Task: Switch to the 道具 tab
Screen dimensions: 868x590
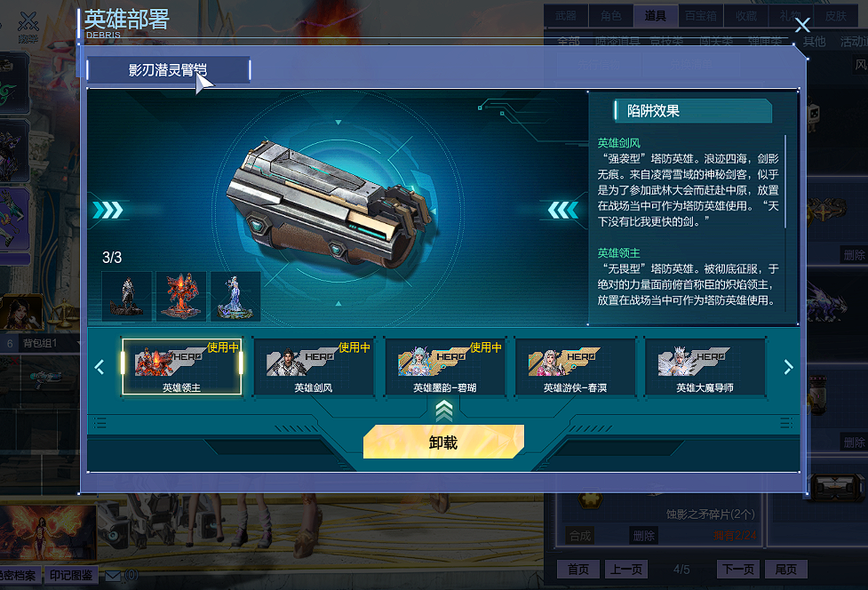Action: 656,16
